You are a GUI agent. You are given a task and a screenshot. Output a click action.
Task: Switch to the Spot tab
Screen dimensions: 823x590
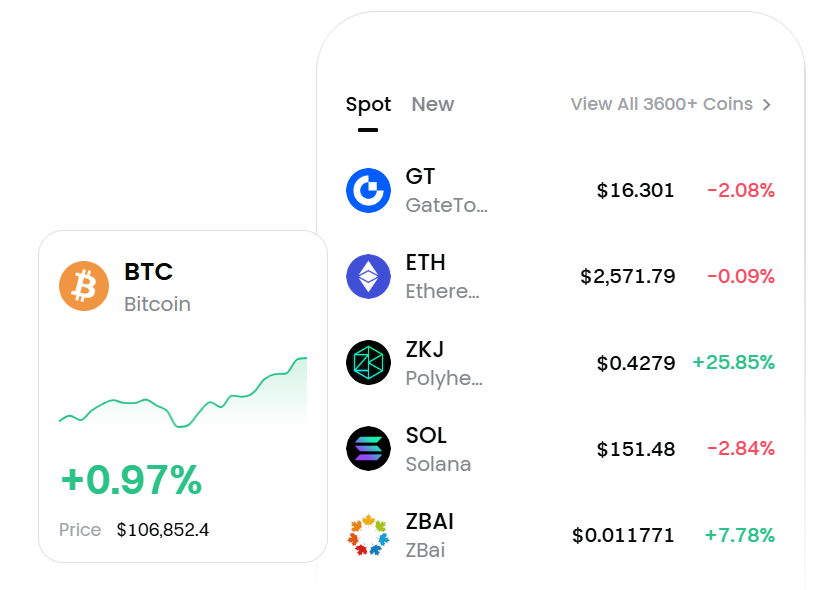(x=368, y=104)
